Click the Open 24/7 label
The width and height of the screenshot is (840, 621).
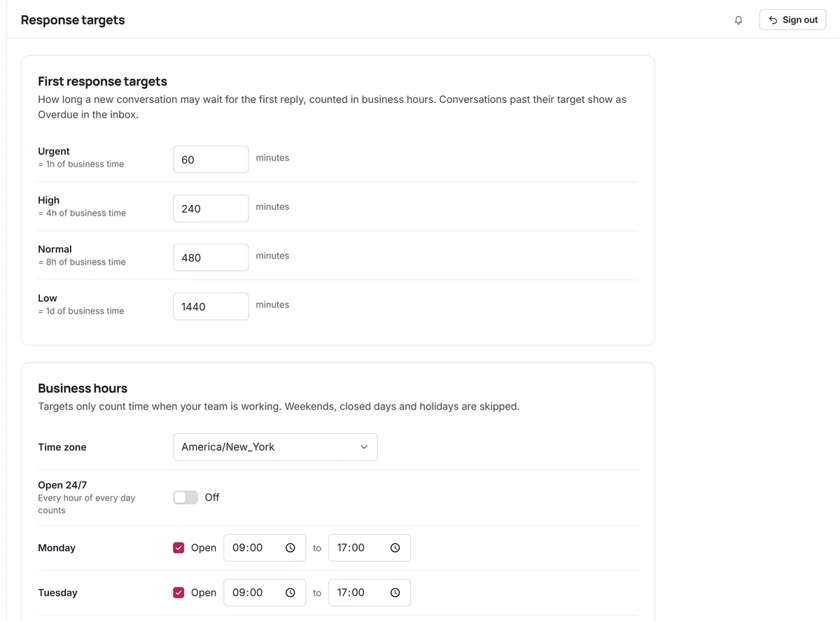tap(62, 485)
